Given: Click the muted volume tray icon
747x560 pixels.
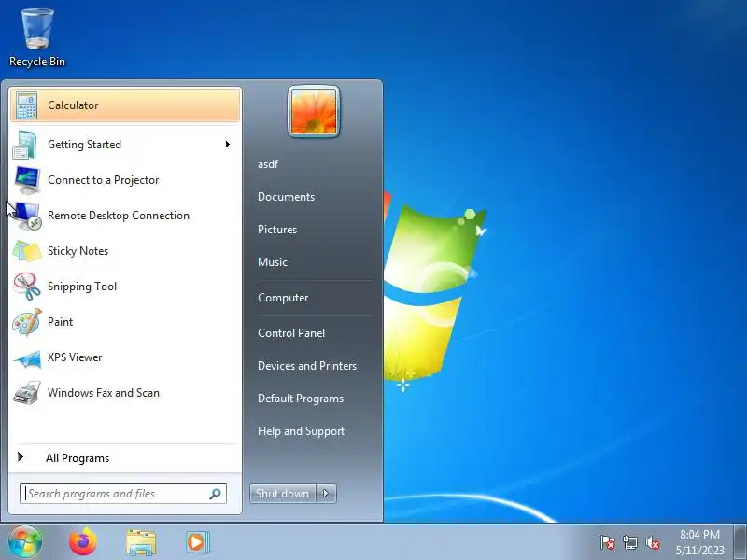Looking at the screenshot, I should tap(652, 542).
